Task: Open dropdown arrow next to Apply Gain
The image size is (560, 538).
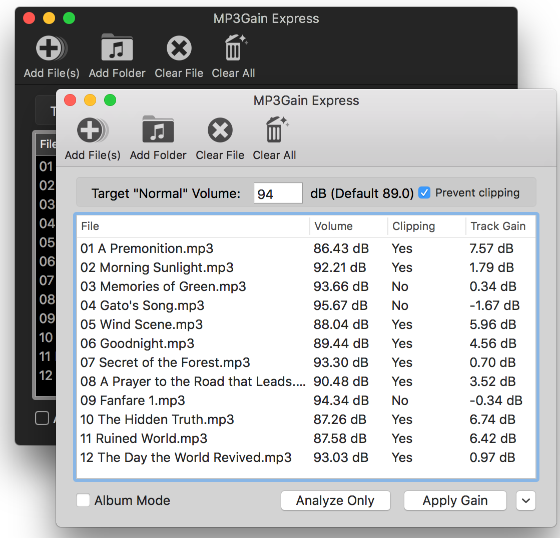Action: [x=526, y=500]
